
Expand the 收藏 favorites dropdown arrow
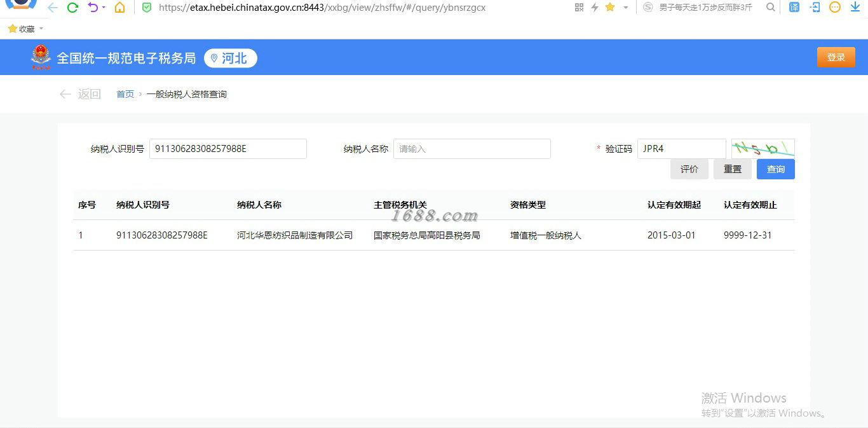[41, 29]
